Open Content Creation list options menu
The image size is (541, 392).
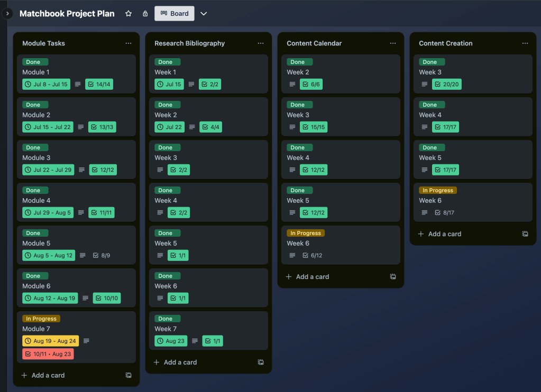click(x=525, y=43)
